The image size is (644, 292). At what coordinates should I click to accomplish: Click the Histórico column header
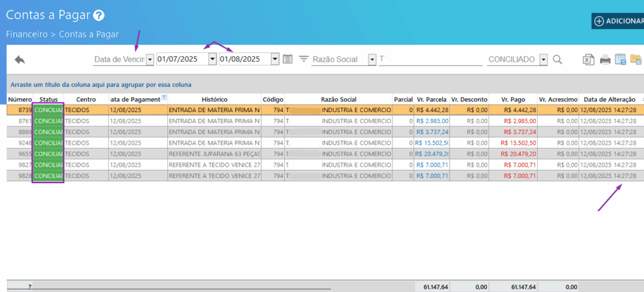pyautogui.click(x=214, y=99)
